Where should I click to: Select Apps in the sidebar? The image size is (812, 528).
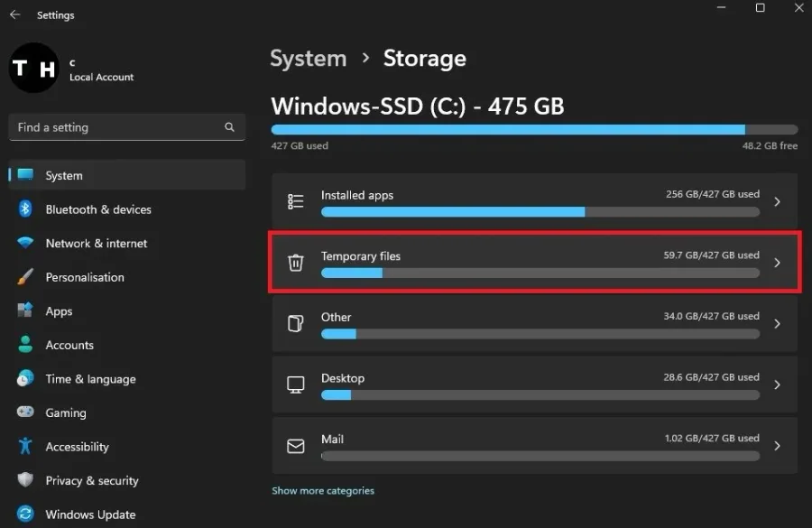tap(127, 310)
